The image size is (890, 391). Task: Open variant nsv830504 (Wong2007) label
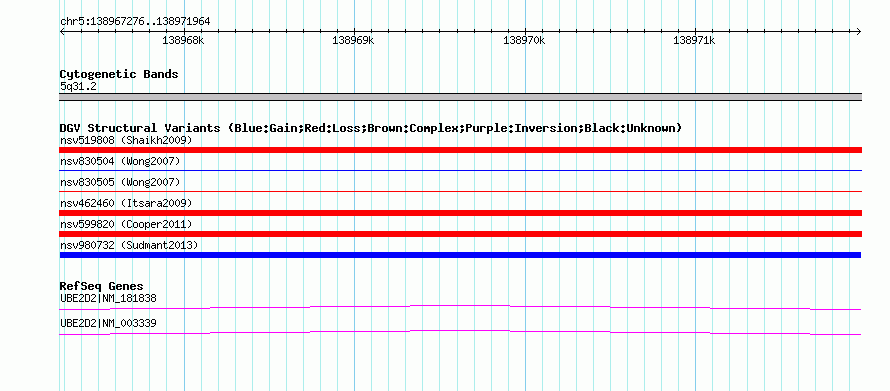120,161
